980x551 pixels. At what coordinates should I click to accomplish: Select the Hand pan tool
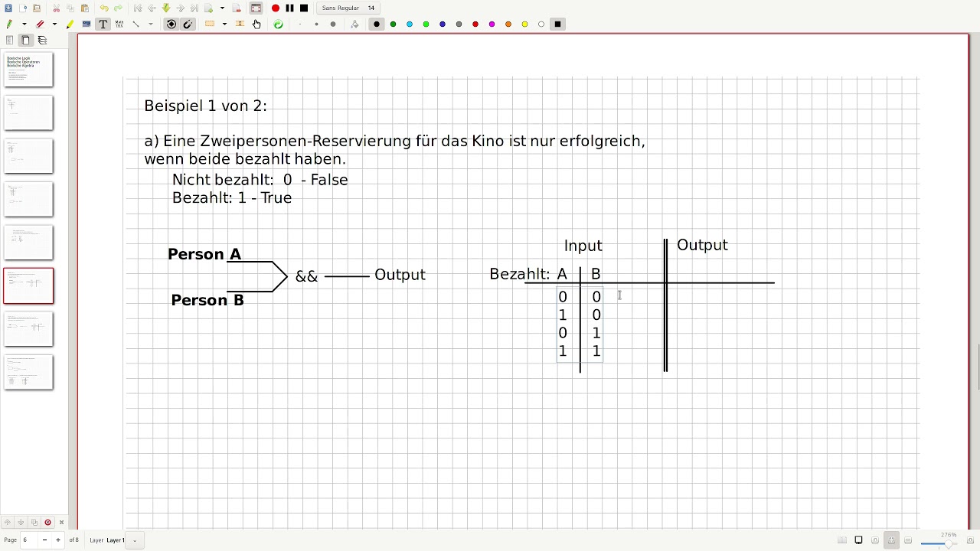click(x=256, y=24)
